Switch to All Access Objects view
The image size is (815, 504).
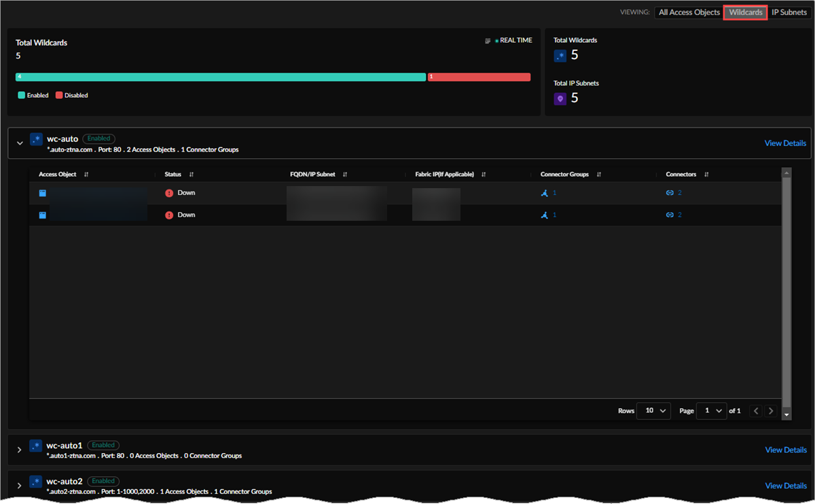click(x=689, y=12)
